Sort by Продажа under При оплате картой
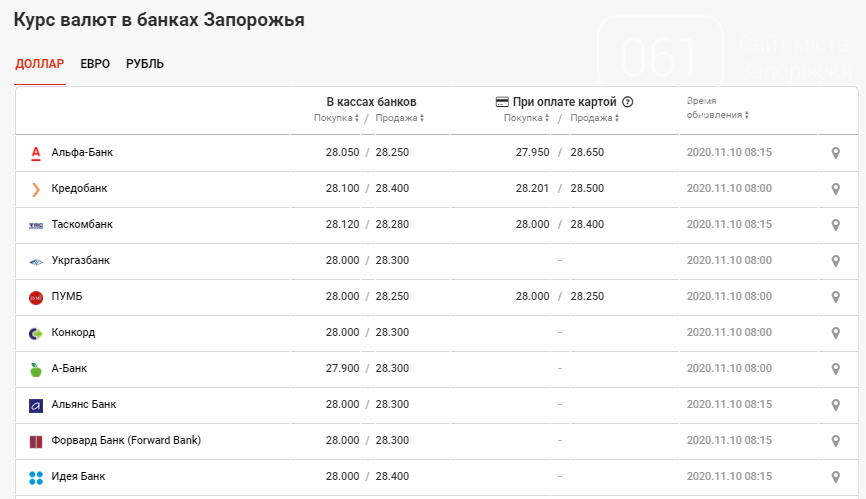866x499 pixels. [595, 118]
